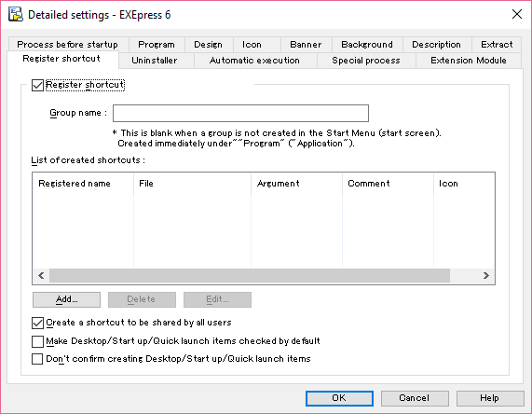Click the Add... button
This screenshot has height=414, width=532.
tap(66, 299)
